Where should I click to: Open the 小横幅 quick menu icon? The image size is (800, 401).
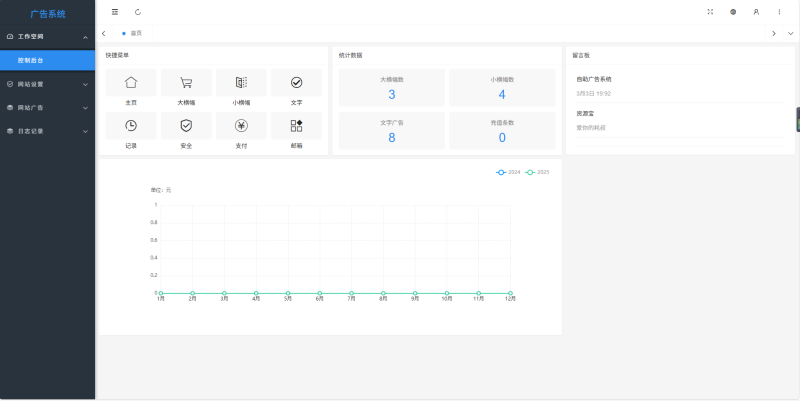(x=241, y=83)
